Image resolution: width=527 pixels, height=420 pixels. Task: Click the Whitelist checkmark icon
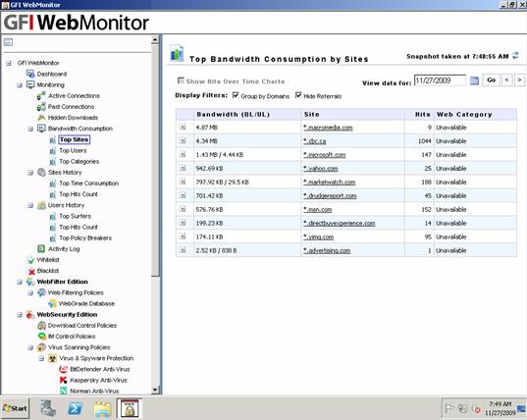tap(31, 260)
